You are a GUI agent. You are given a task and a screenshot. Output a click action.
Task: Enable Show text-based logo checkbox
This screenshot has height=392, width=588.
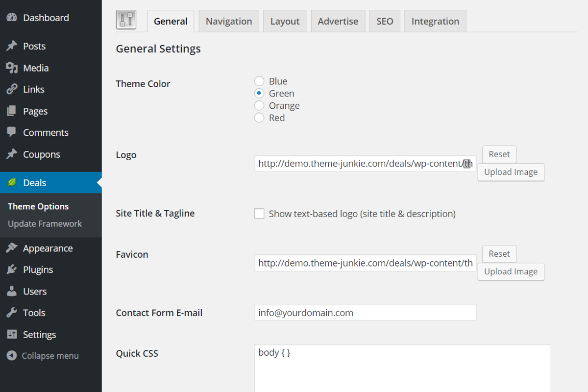point(259,214)
